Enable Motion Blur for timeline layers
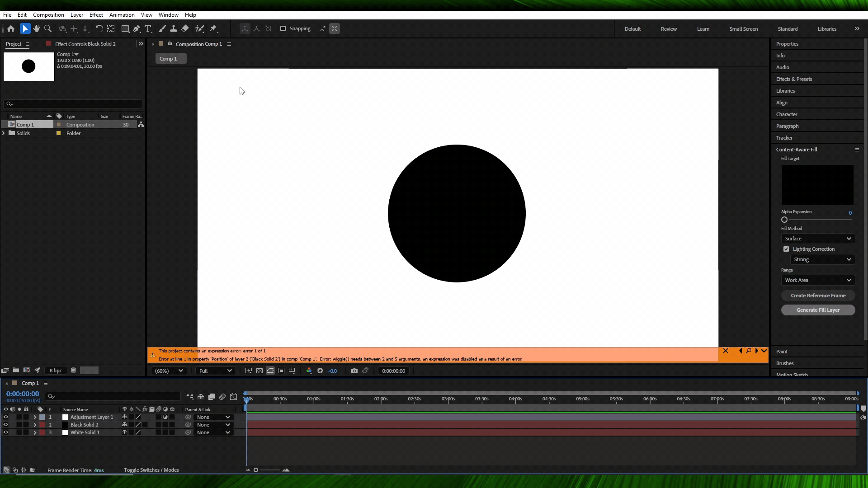Screen dimensions: 868x488 point(222,397)
